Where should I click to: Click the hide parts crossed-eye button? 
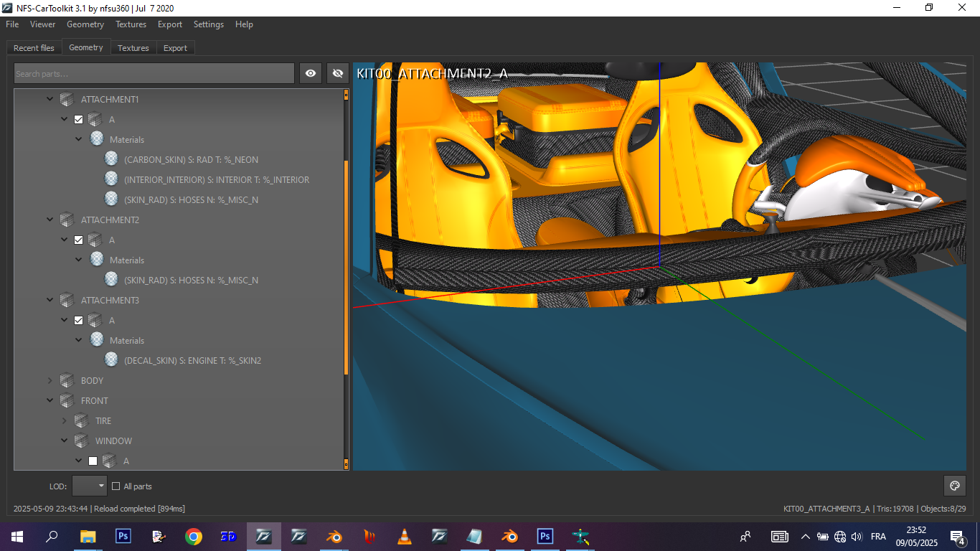[x=338, y=73]
